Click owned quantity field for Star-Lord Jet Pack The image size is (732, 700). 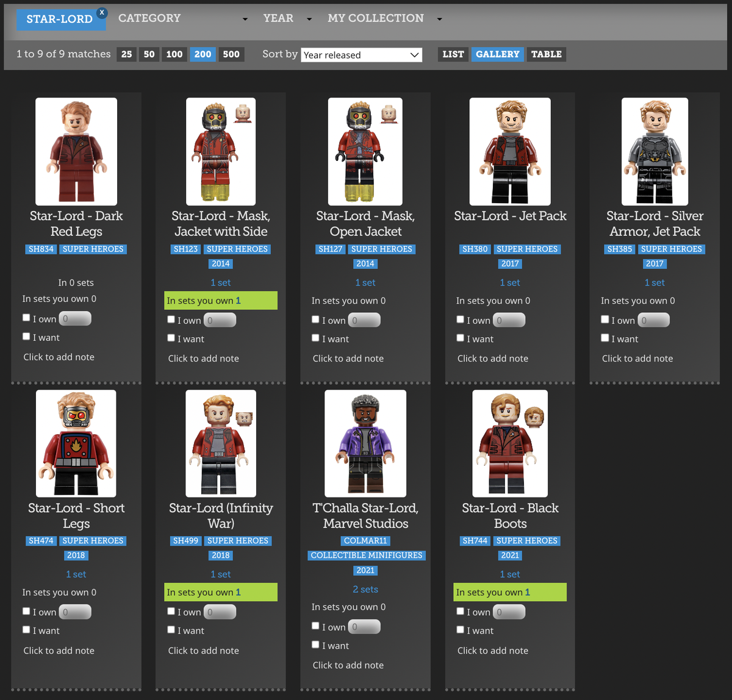(509, 320)
